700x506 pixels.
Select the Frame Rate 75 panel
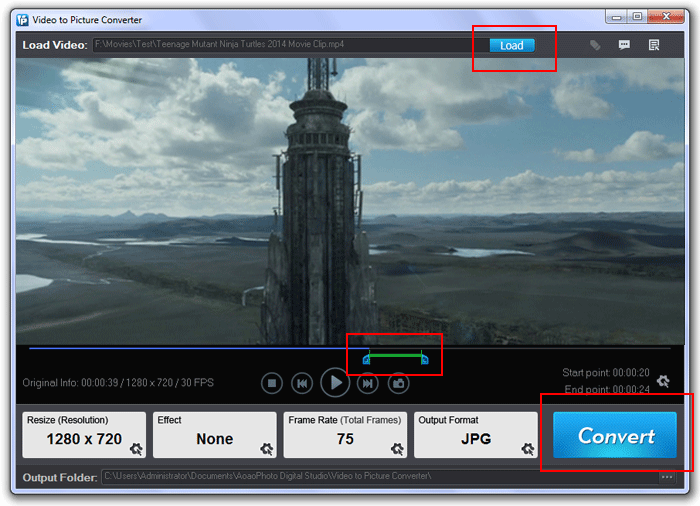[345, 435]
